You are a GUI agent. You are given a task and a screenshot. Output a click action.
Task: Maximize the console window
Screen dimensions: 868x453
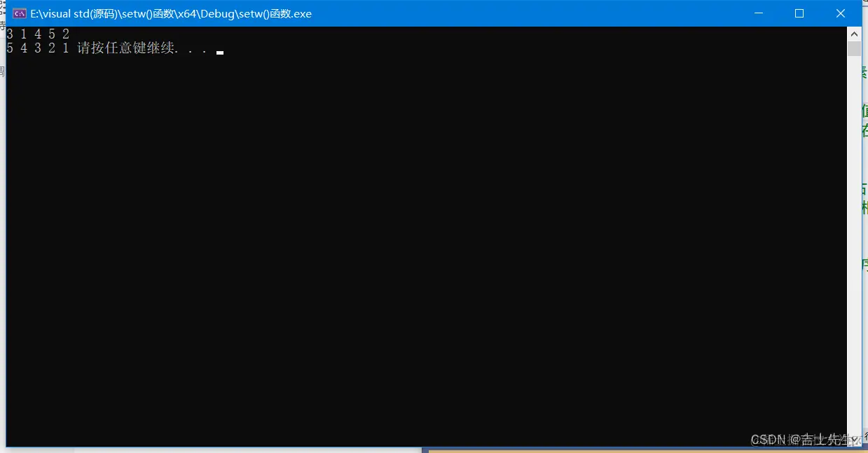tap(799, 13)
